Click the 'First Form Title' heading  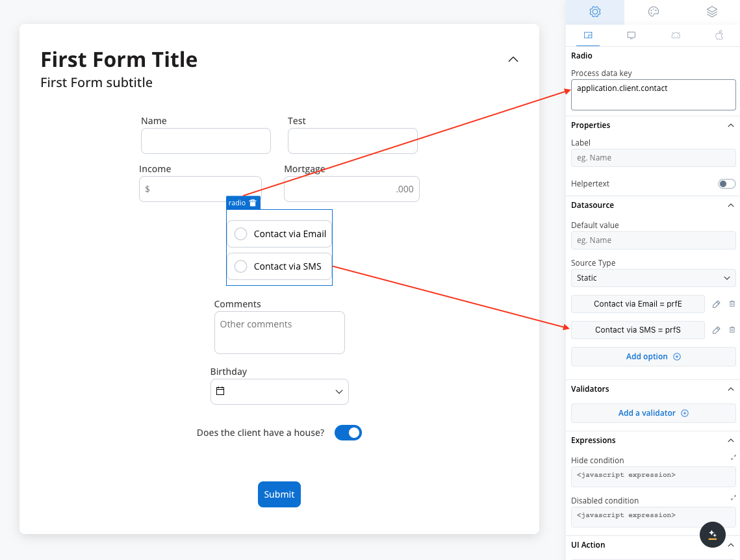[x=119, y=60]
